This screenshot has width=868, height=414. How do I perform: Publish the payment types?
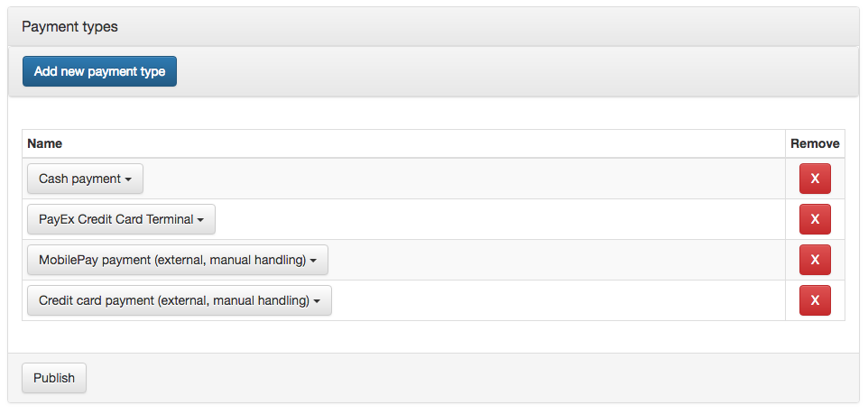point(54,378)
